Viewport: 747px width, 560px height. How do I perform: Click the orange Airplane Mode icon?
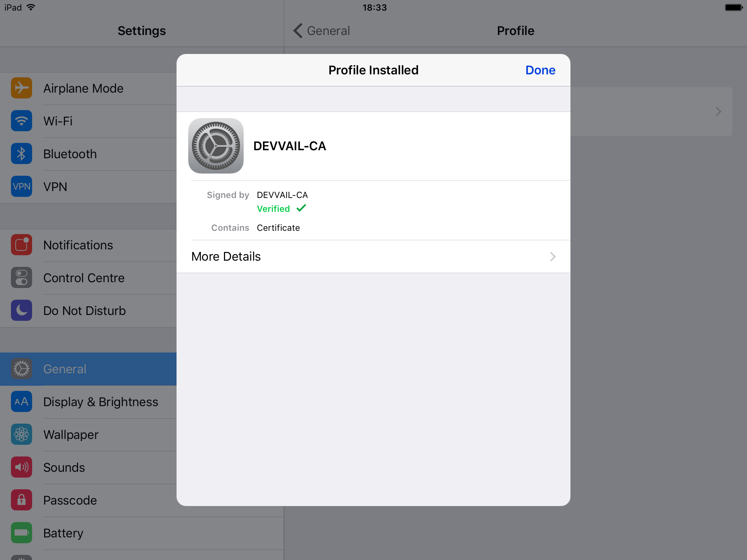point(22,88)
